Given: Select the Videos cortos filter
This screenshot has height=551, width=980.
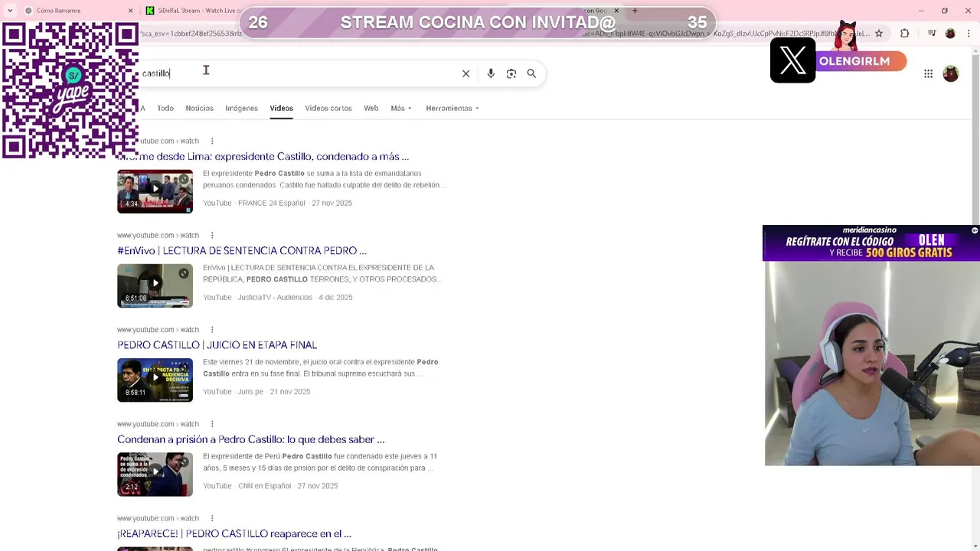Looking at the screenshot, I should [328, 108].
